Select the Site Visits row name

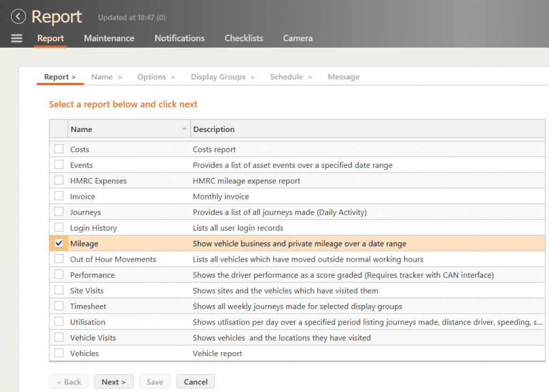point(86,291)
